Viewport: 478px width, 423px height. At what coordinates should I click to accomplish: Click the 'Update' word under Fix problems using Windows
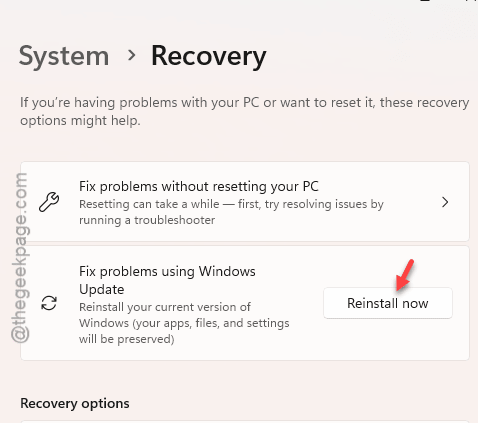point(102,289)
